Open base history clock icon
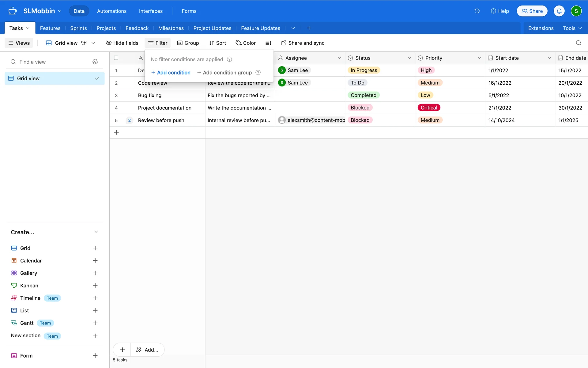The height and width of the screenshot is (368, 588). tap(477, 11)
